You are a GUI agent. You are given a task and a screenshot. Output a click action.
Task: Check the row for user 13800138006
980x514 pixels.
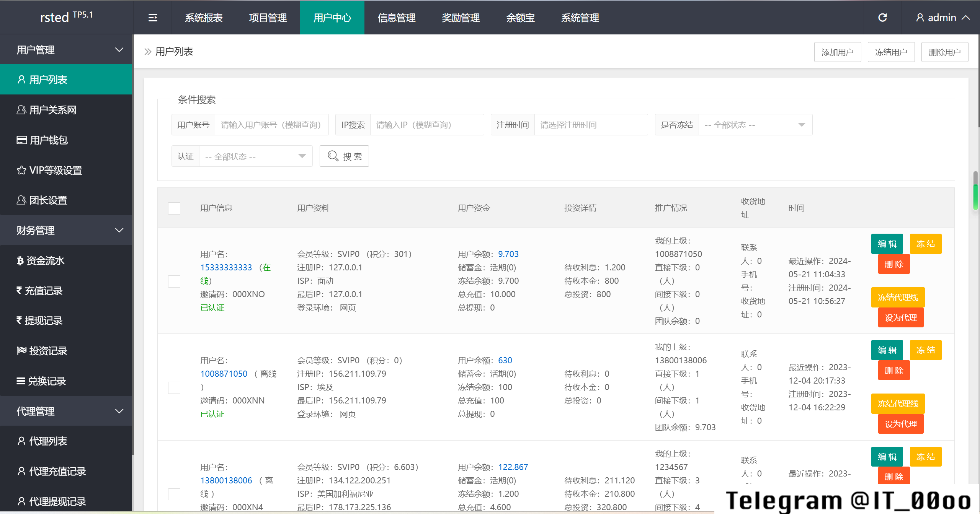click(174, 494)
